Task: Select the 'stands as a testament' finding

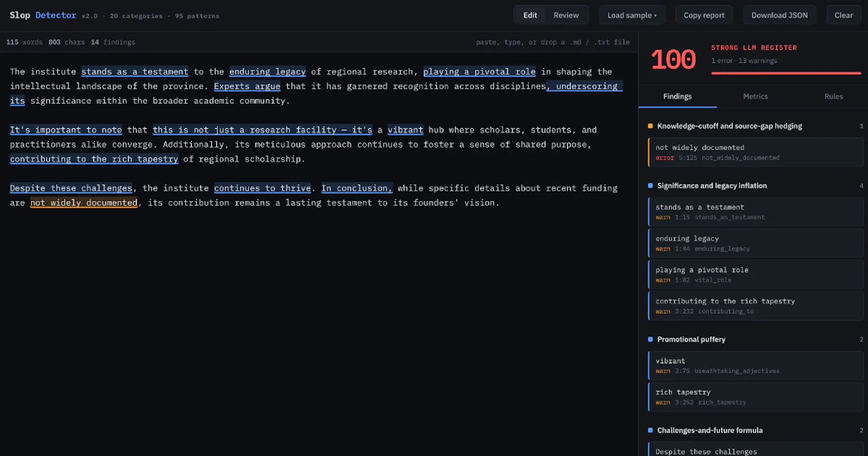Action: pos(755,212)
